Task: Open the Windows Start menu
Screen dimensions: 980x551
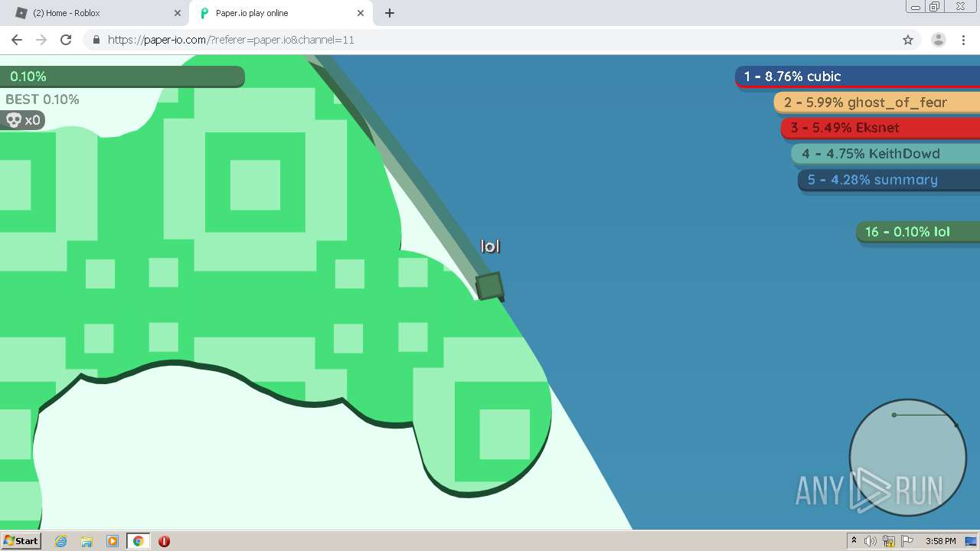Action: click(x=21, y=541)
